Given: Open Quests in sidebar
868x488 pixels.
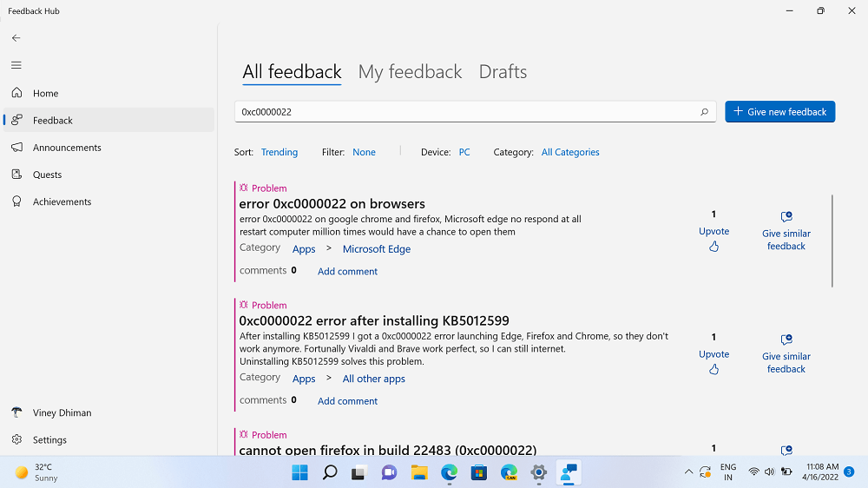Looking at the screenshot, I should [x=108, y=175].
